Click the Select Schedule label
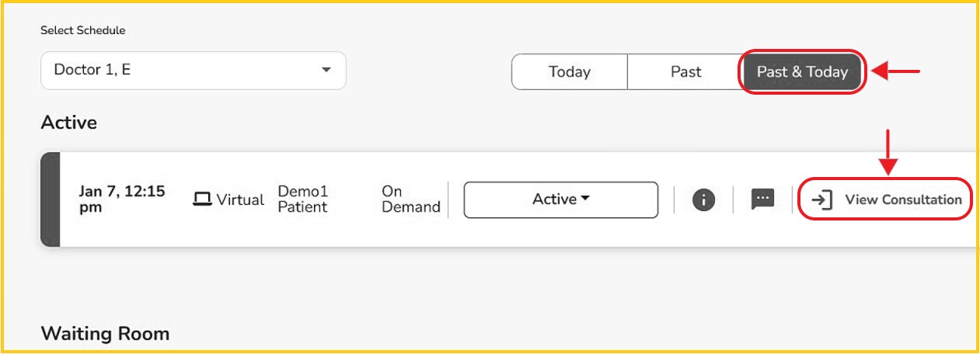Viewport: 980px width, 354px height. [x=83, y=30]
